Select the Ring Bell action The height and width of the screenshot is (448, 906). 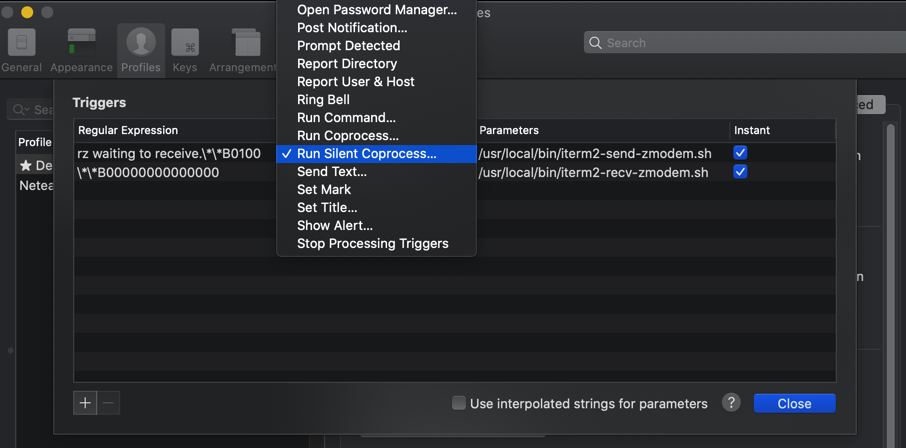(323, 100)
